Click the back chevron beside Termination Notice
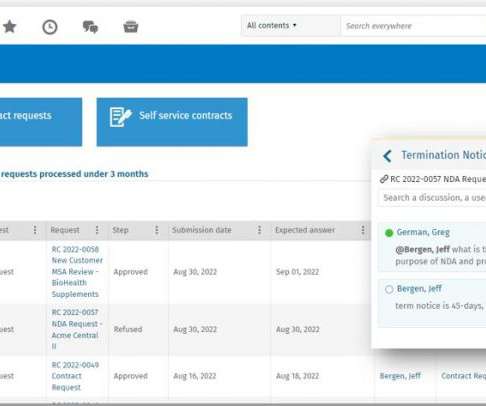Screen dimensions: 486x406 (x=387, y=156)
